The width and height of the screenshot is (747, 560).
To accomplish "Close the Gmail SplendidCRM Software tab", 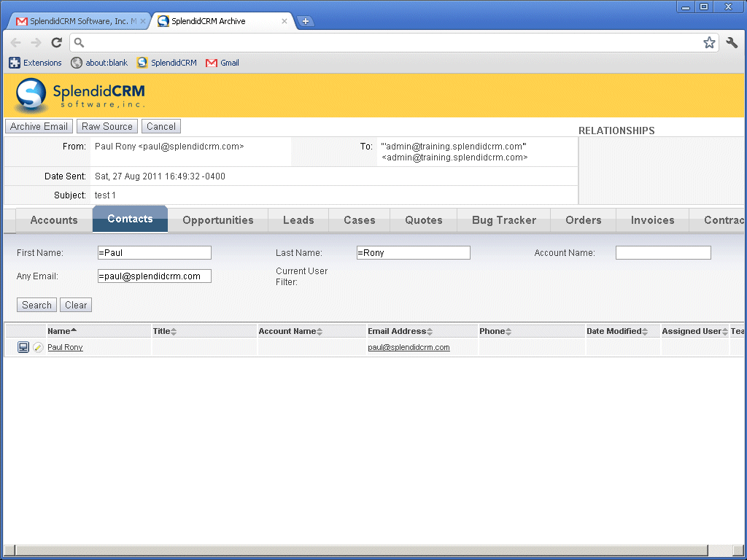I will (142, 21).
